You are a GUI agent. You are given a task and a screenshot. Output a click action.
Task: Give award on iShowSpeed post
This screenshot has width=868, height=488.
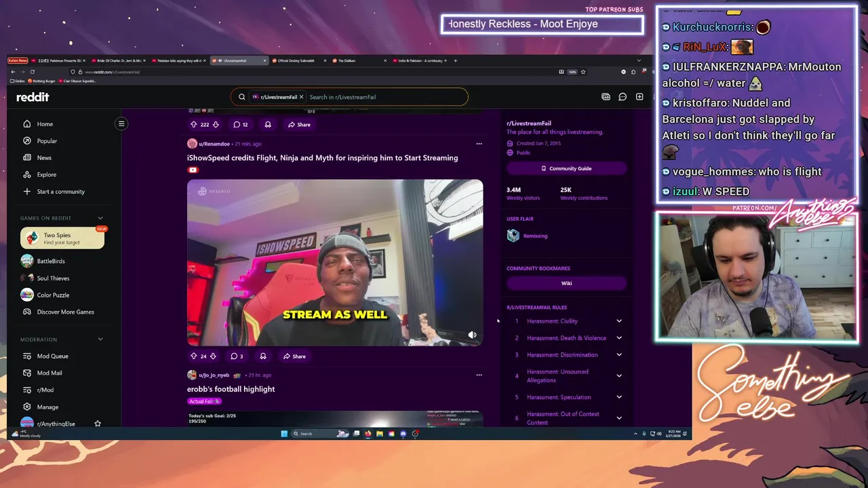(263, 357)
